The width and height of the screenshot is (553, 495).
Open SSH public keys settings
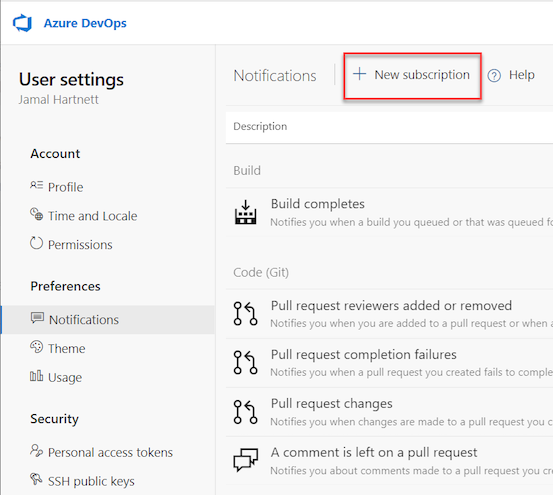point(91,482)
